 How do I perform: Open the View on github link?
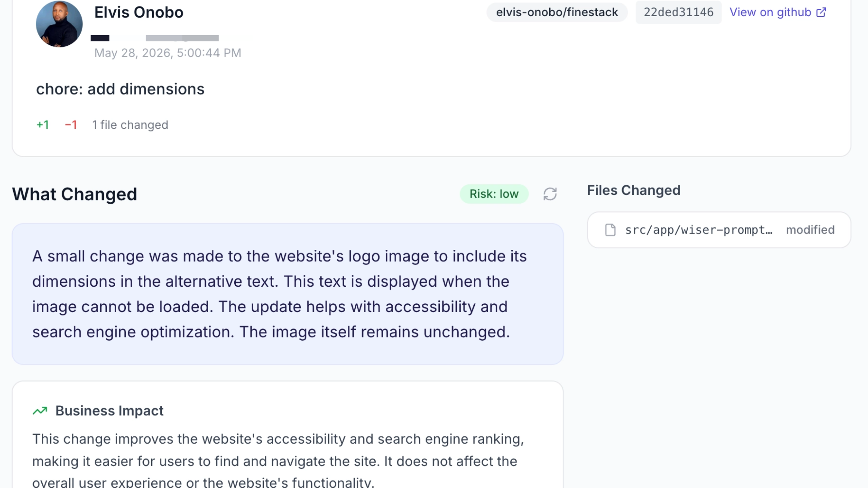(x=778, y=12)
